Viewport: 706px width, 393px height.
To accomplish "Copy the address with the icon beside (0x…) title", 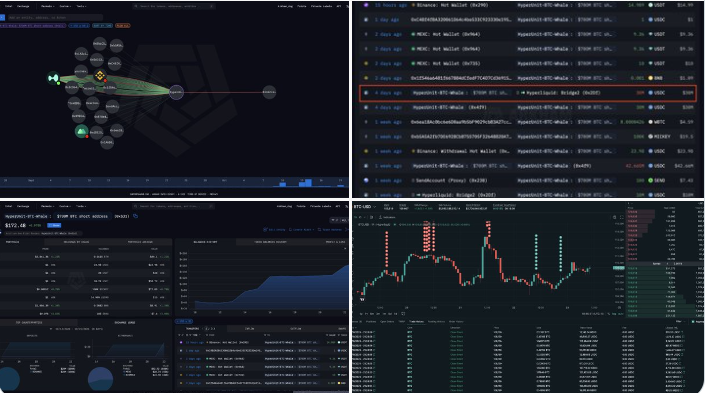I will (136, 216).
